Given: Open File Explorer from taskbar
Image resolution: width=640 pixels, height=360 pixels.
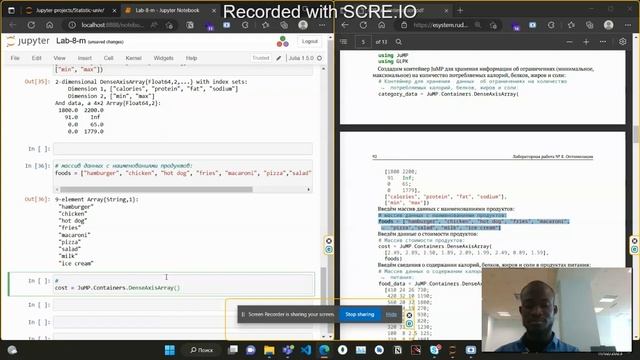Looking at the screenshot, I should point(269,350).
